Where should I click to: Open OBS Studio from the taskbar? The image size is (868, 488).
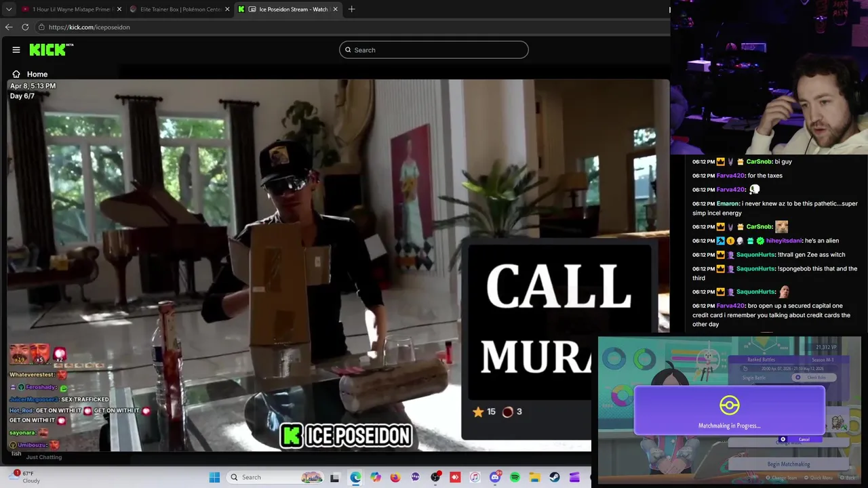435,477
